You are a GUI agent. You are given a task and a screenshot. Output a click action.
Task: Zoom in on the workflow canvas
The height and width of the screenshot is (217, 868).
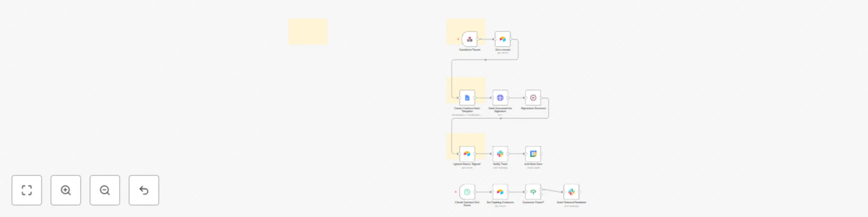pos(66,190)
